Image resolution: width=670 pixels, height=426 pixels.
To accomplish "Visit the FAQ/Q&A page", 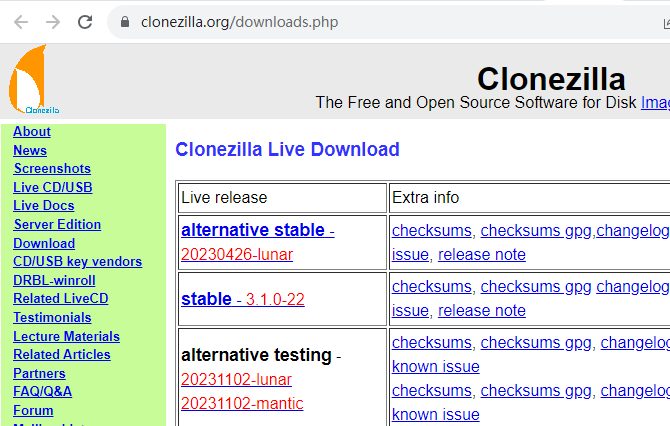I will click(x=42, y=391).
